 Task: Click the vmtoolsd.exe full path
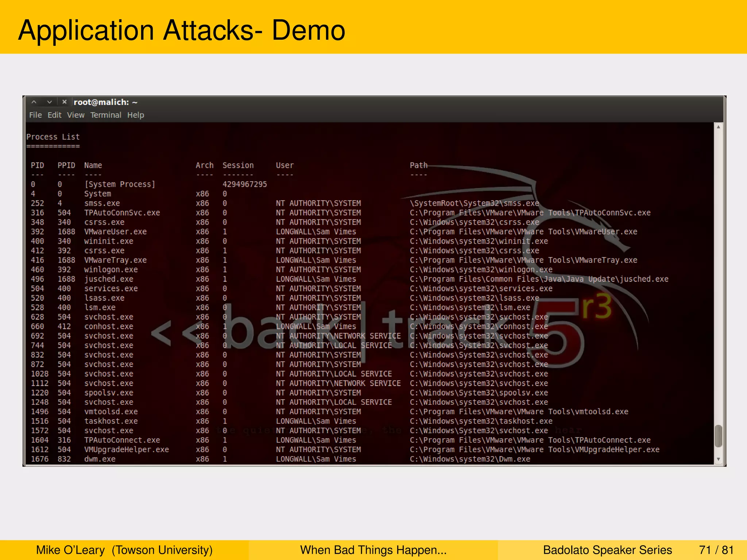tap(519, 412)
